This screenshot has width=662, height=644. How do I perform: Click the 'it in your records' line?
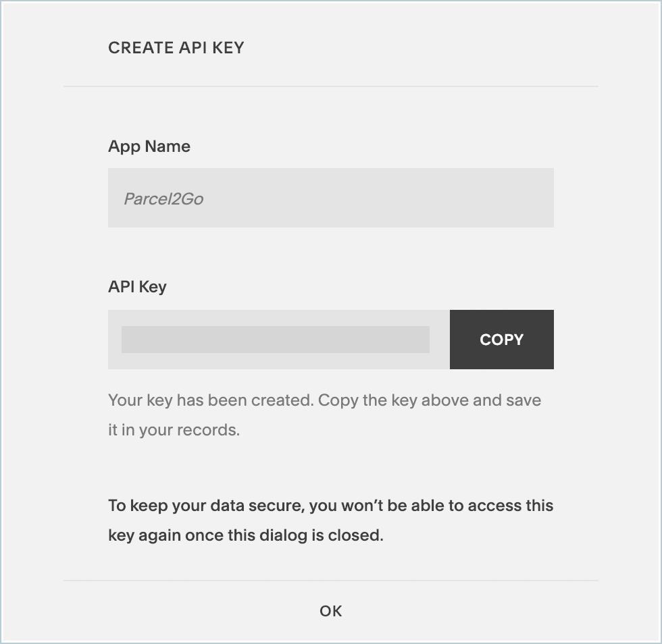pos(174,430)
